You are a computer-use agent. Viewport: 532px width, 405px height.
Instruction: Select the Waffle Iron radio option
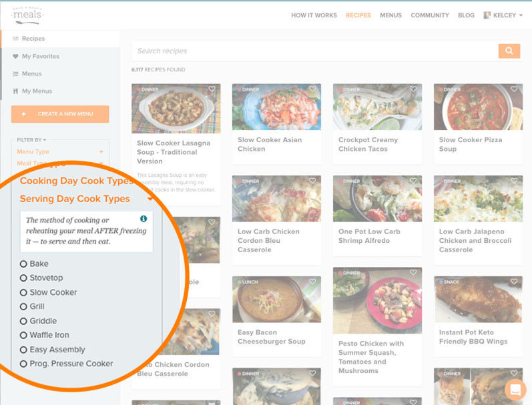(x=23, y=335)
